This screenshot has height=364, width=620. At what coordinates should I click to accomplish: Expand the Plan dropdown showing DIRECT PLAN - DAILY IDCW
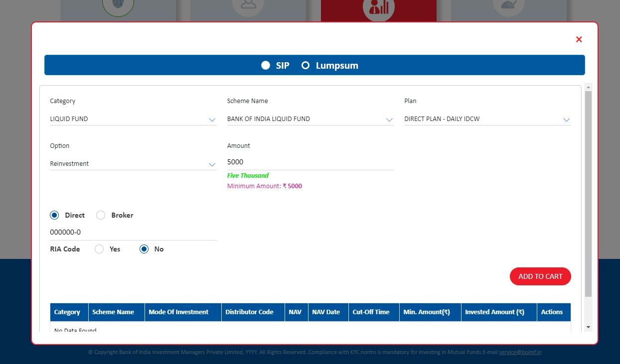(487, 119)
